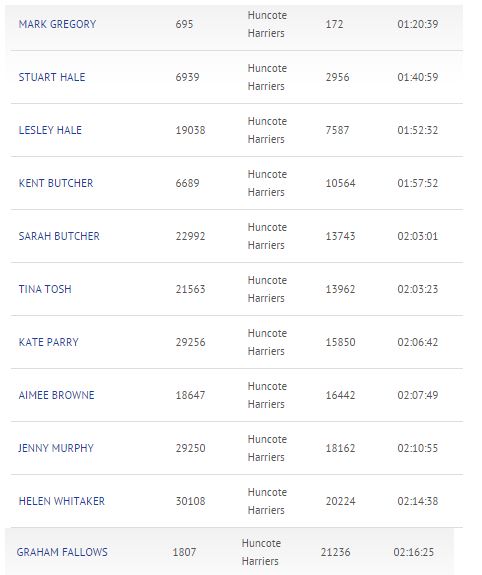Viewport: 482px width, 575px height.
Task: Select finish time 01:57:52
Action: pyautogui.click(x=417, y=183)
